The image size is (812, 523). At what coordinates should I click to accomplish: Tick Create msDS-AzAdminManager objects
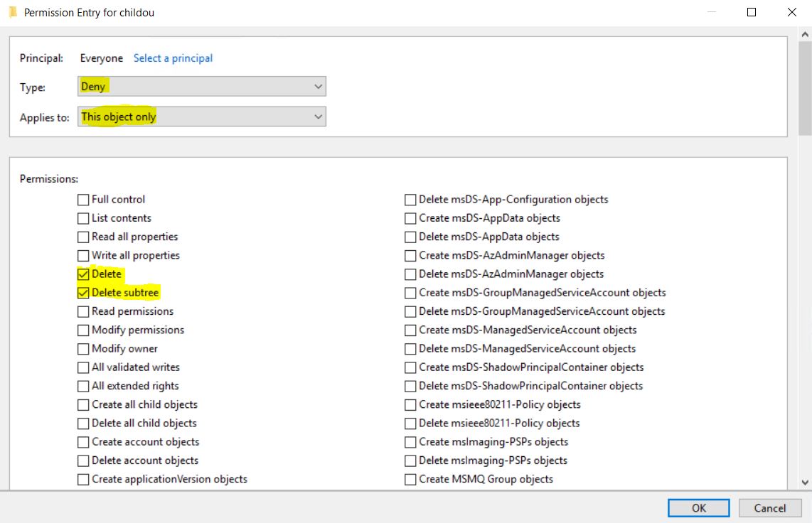[410, 256]
